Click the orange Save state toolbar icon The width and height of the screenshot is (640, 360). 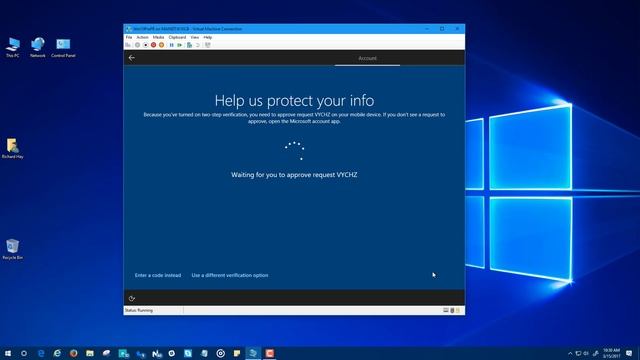click(162, 45)
